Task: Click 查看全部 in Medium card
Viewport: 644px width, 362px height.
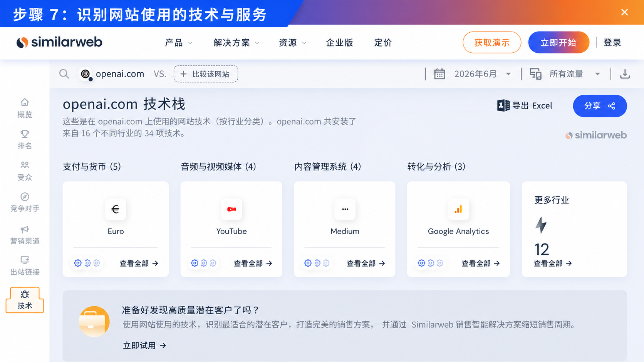Action: coord(366,263)
